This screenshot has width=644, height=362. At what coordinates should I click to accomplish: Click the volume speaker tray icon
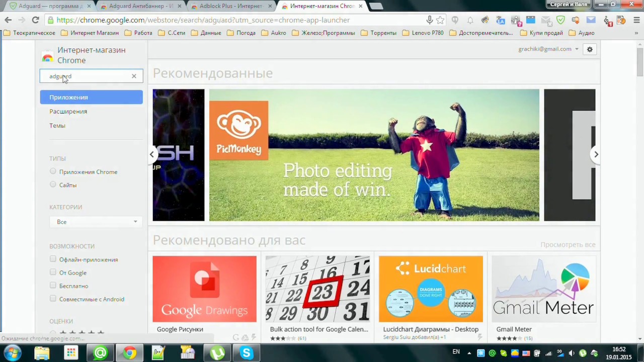pos(572,353)
